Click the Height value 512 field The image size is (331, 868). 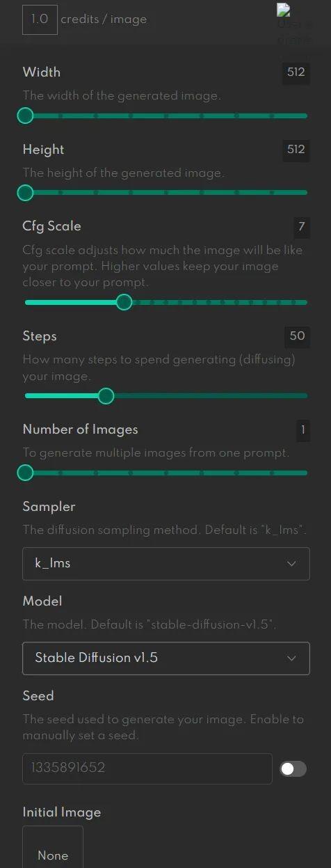296,149
